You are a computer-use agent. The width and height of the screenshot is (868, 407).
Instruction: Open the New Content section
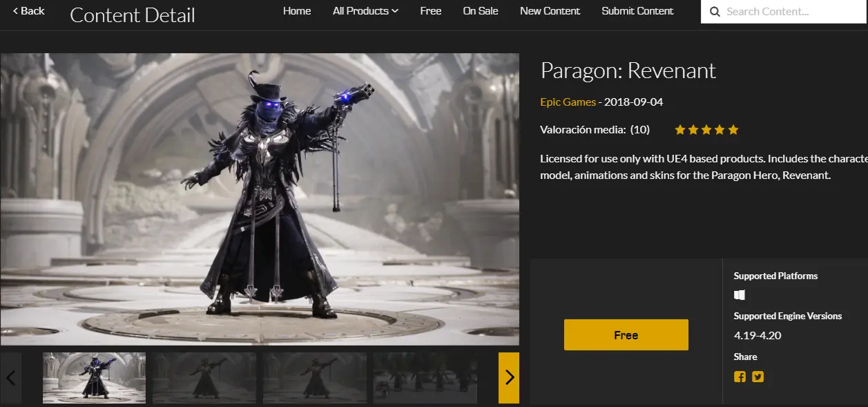coord(550,11)
